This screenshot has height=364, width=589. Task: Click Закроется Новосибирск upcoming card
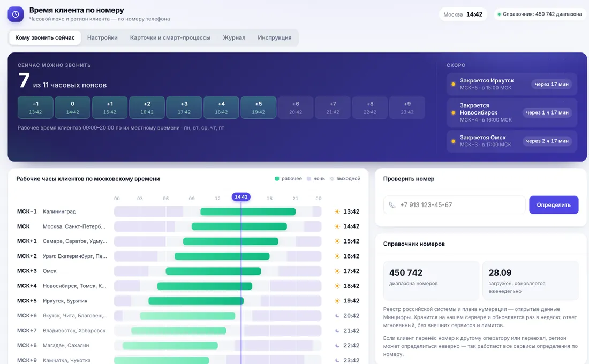coord(511,113)
